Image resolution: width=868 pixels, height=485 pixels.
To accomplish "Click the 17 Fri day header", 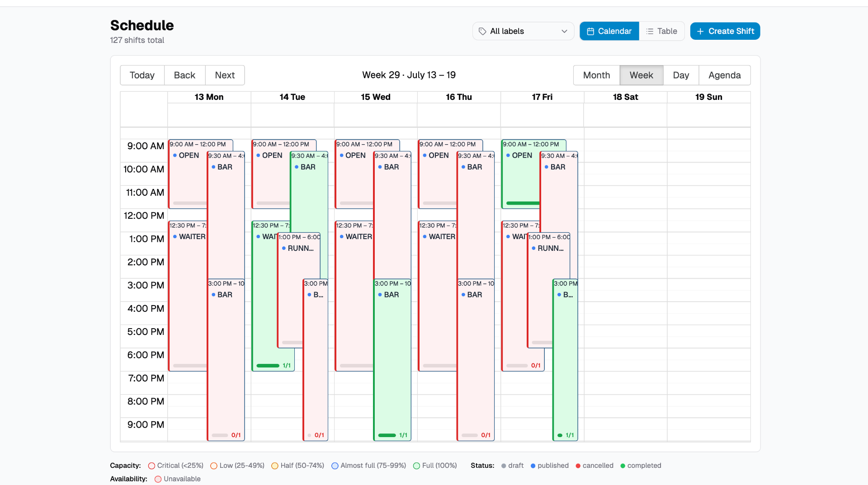I will 542,97.
